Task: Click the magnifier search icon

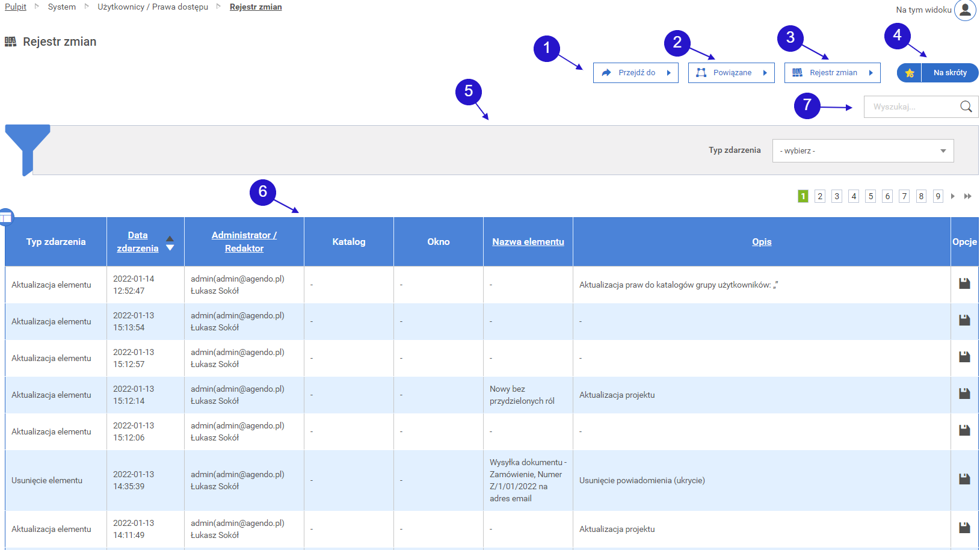Action: [x=966, y=107]
